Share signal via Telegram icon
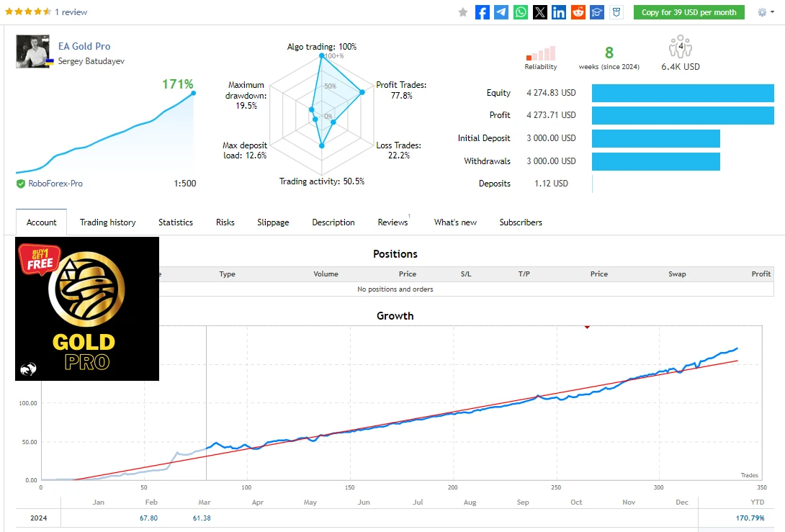The image size is (785, 532). (x=501, y=12)
